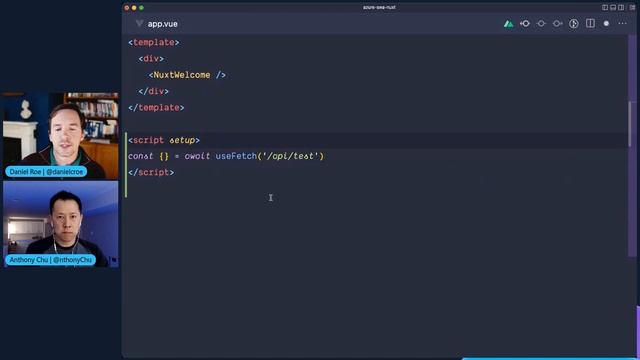Click useFetch in the const line
Screen dimensions: 640x360
(236, 156)
